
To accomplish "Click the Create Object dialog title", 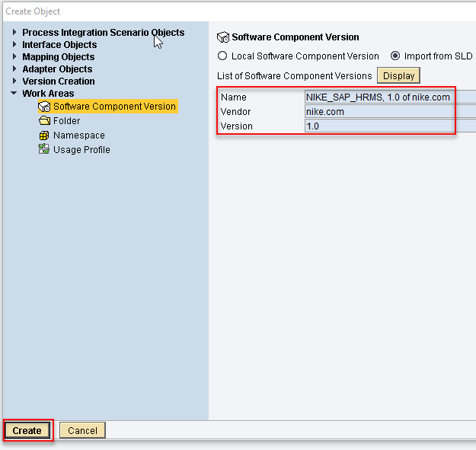I will 33,11.
